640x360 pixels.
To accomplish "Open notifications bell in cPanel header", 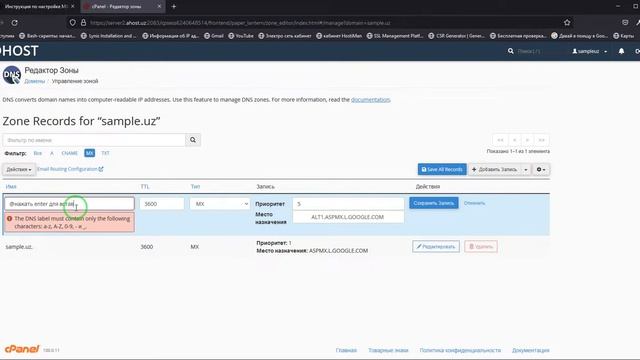I will 621,51.
